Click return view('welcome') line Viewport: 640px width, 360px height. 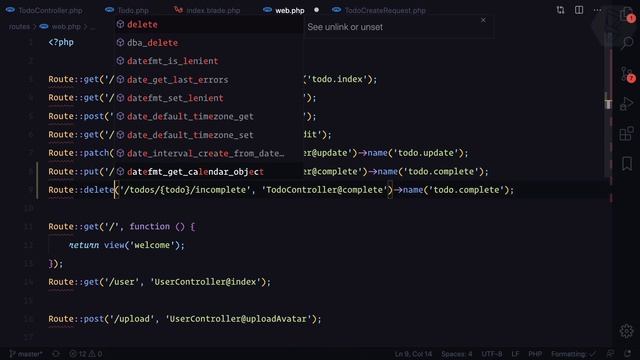[127, 245]
